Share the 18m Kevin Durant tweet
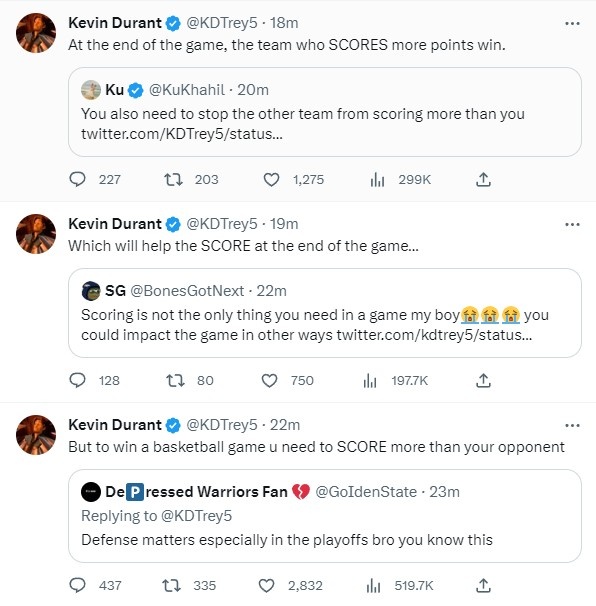The height and width of the screenshot is (606, 596). (x=483, y=180)
